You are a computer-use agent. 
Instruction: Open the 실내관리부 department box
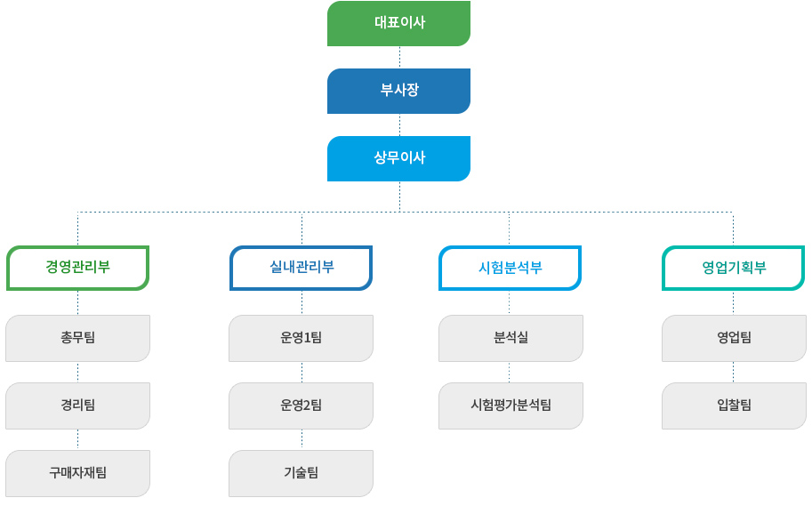pyautogui.click(x=301, y=268)
